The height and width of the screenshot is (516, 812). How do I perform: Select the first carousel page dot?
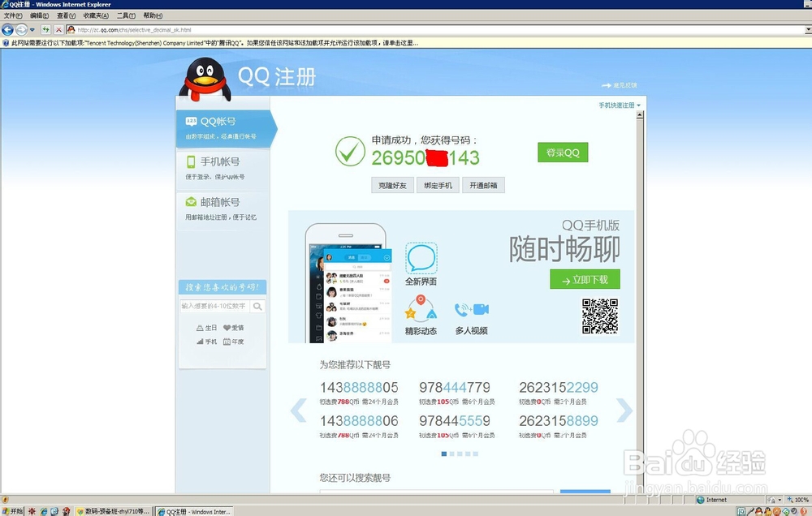pyautogui.click(x=444, y=454)
